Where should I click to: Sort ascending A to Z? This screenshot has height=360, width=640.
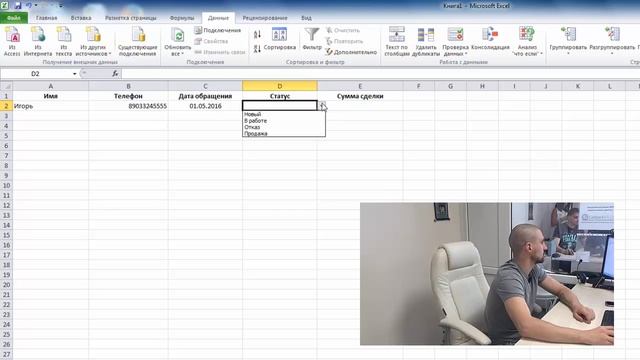coord(257,35)
